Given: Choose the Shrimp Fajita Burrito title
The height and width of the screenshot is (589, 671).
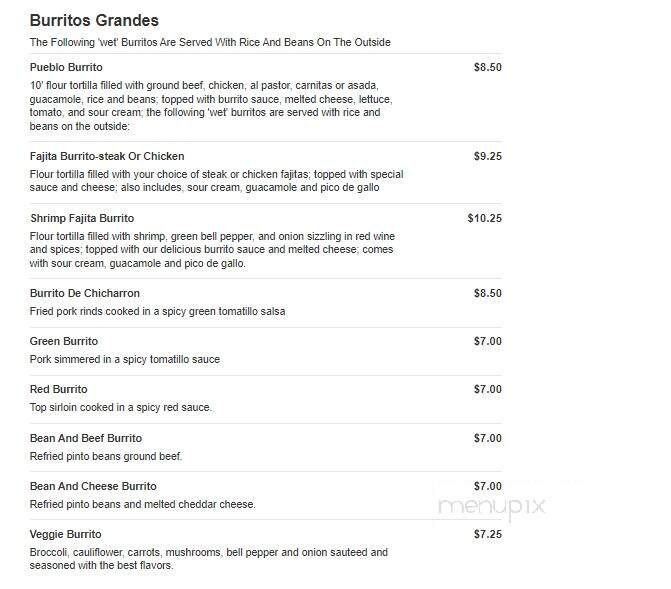Looking at the screenshot, I should point(82,218).
